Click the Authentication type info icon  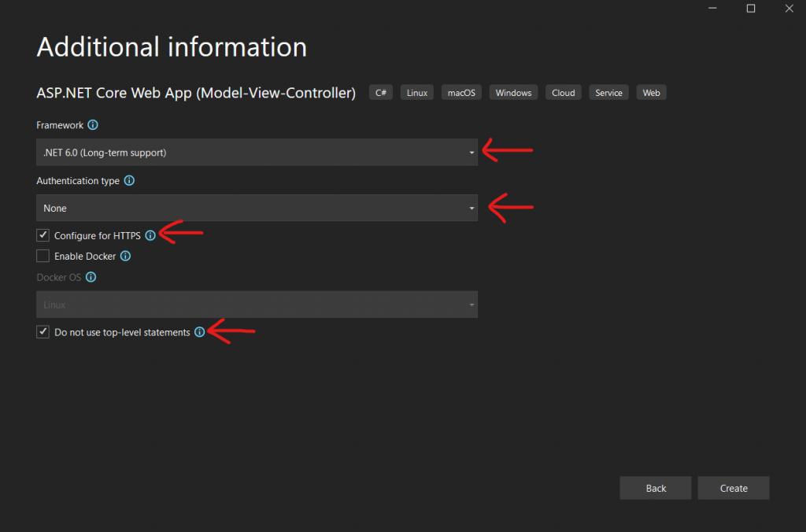(x=129, y=181)
